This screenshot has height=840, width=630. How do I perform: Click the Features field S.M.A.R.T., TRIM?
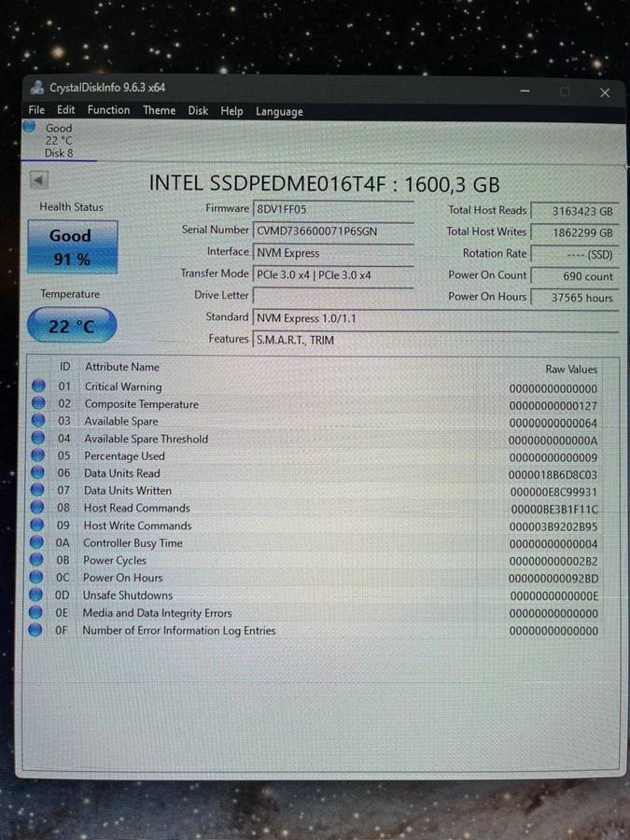coord(436,340)
